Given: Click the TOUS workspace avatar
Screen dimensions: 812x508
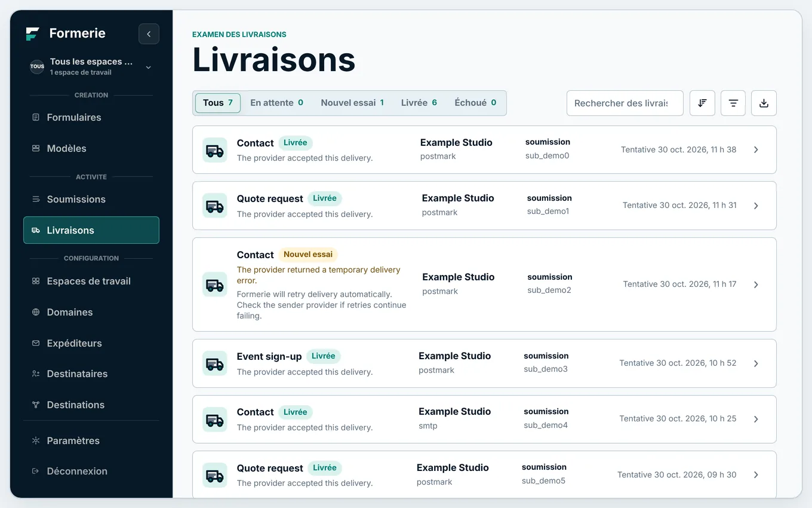Looking at the screenshot, I should 37,67.
